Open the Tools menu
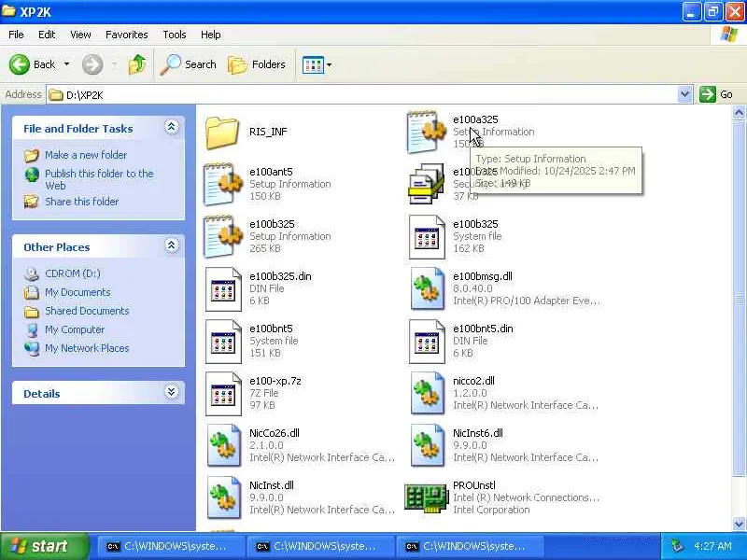This screenshot has height=560, width=747. 175,35
